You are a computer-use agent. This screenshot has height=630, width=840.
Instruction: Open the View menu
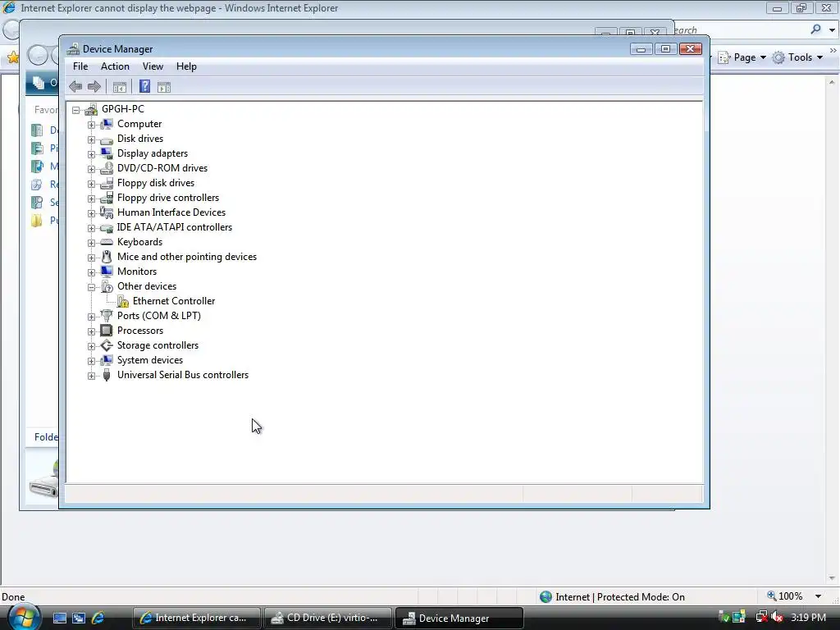153,66
